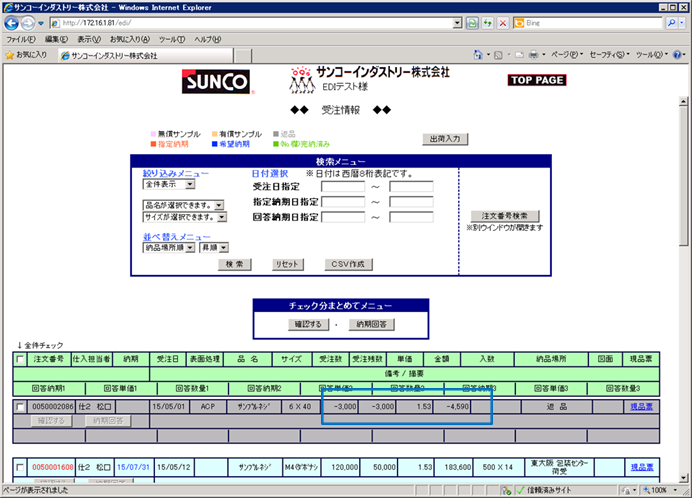Click the 確認する button in チェック分まとめてメニュー
The image size is (692, 498).
(308, 324)
